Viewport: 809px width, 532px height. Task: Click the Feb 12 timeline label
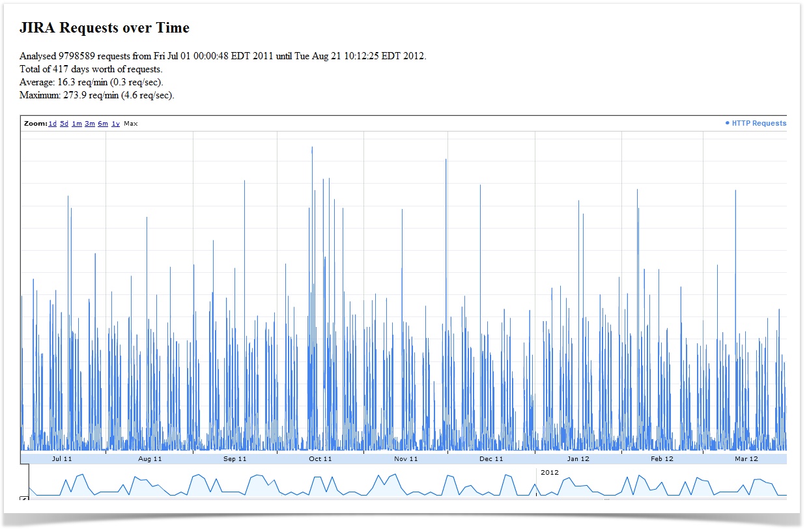tap(662, 459)
